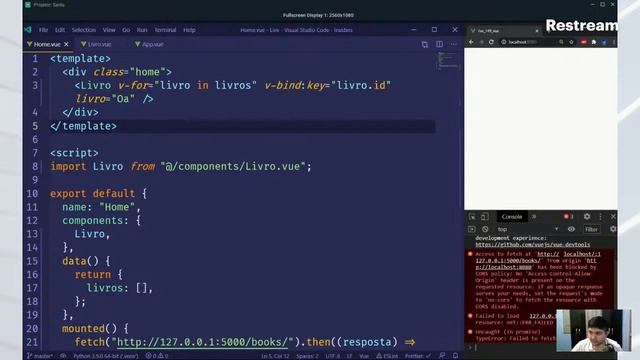Toggle the DevTools device toolbar
The width and height of the screenshot is (640, 360).
(x=484, y=217)
